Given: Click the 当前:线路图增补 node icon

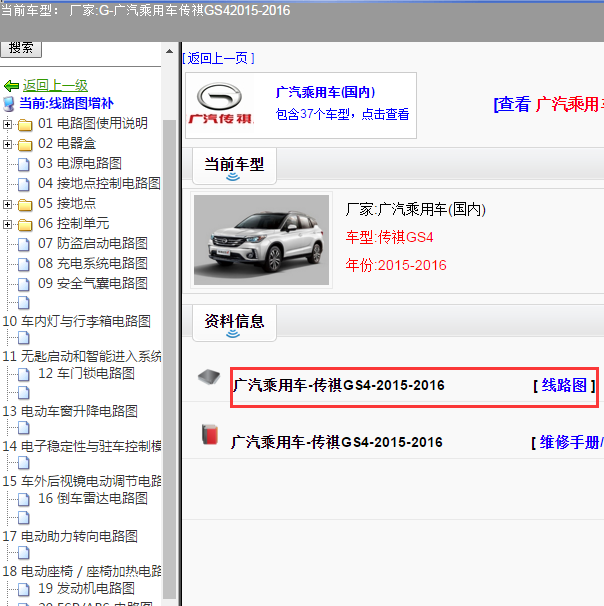Looking at the screenshot, I should coord(9,104).
